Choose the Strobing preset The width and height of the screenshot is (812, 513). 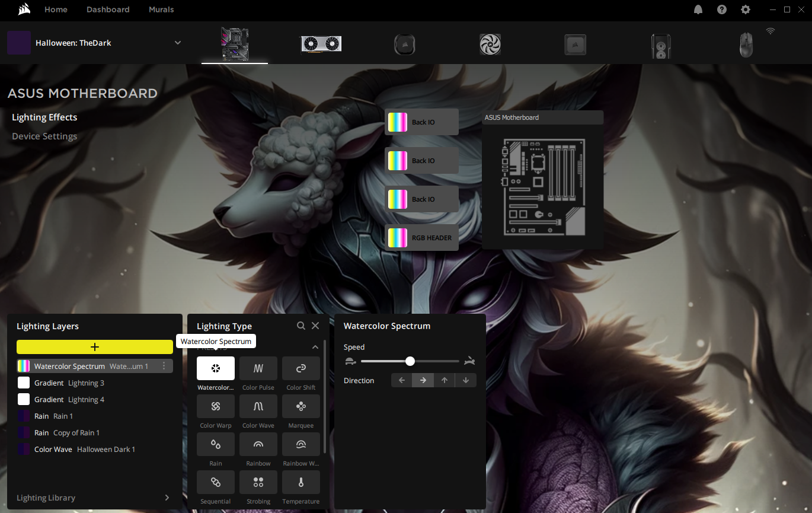coord(258,482)
